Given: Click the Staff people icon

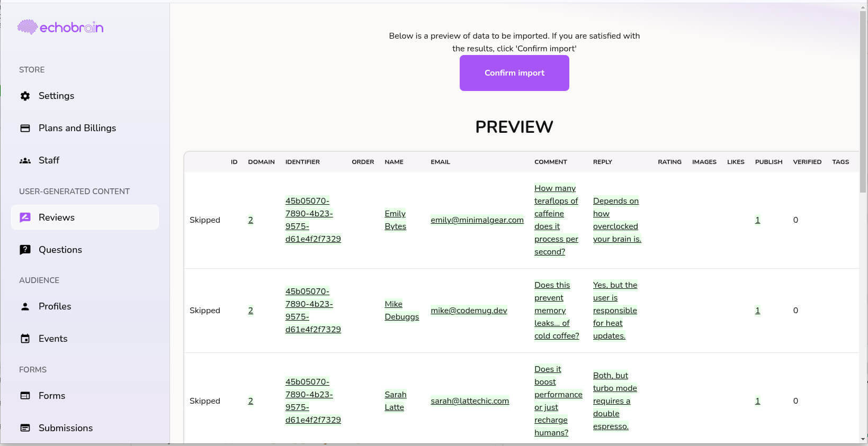Looking at the screenshot, I should point(25,160).
